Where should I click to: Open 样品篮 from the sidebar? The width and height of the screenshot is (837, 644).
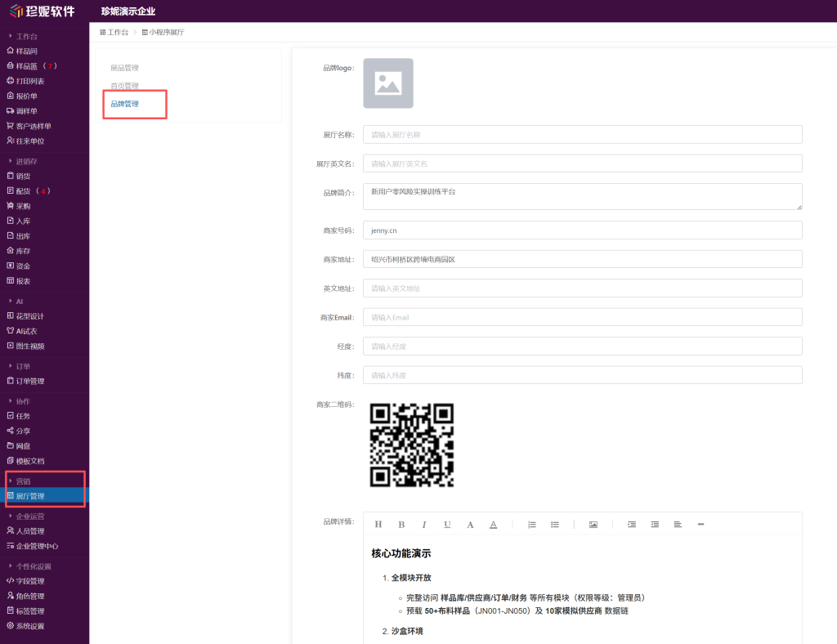[29, 66]
